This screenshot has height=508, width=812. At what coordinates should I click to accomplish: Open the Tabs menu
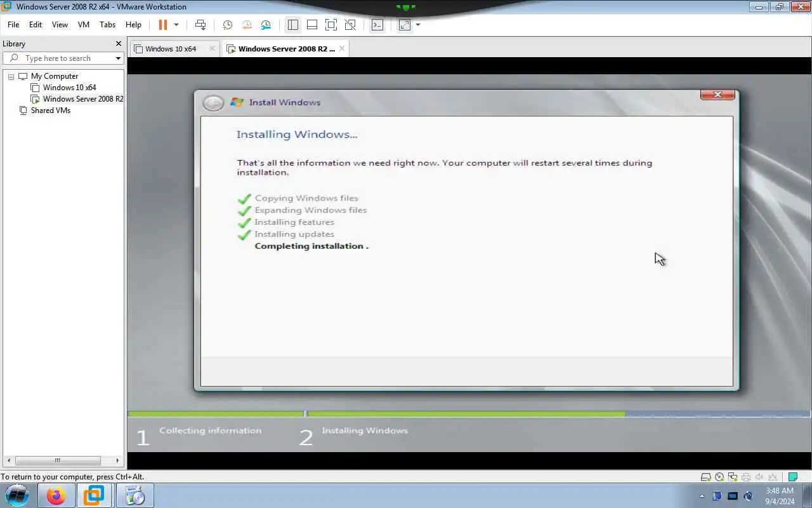coord(108,25)
